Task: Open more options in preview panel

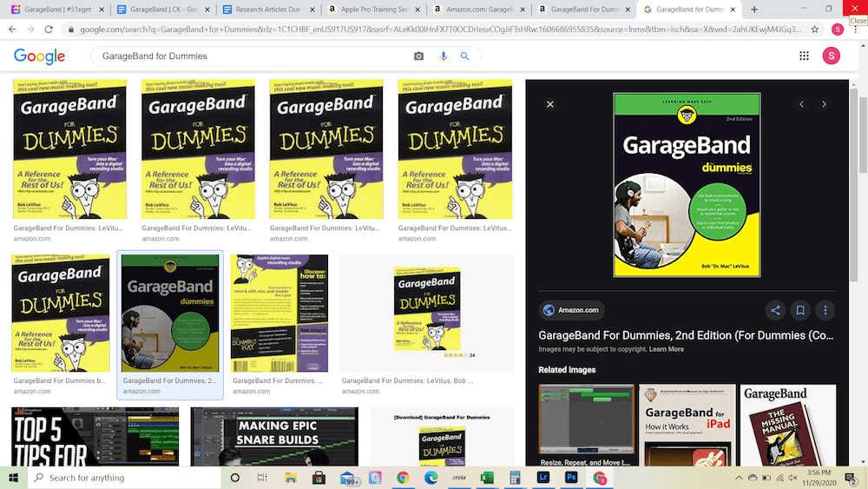Action: (x=825, y=310)
